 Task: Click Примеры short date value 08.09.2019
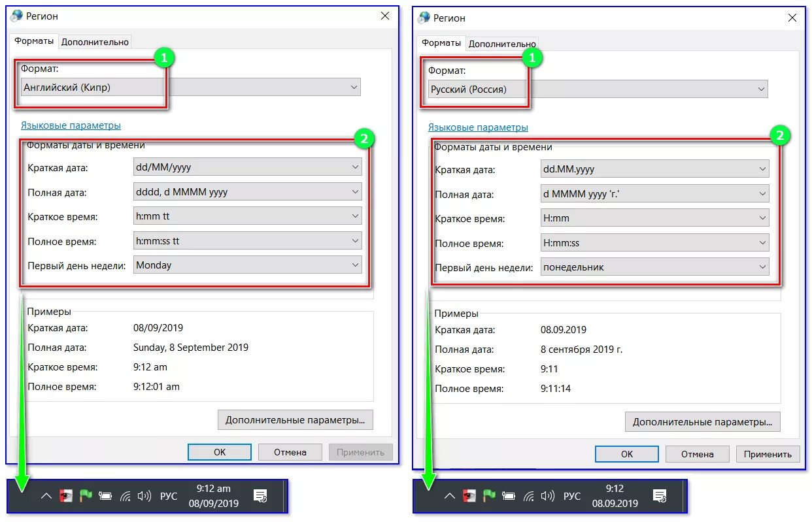tap(564, 330)
